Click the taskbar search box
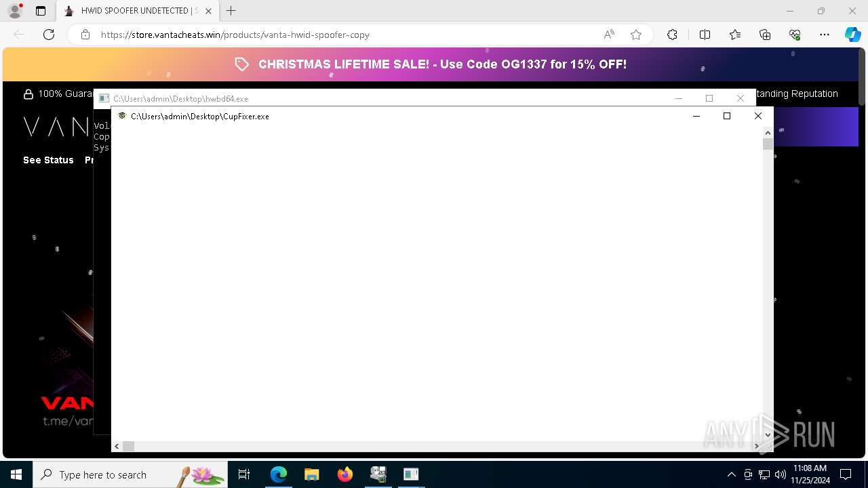This screenshot has width=868, height=488. click(130, 474)
